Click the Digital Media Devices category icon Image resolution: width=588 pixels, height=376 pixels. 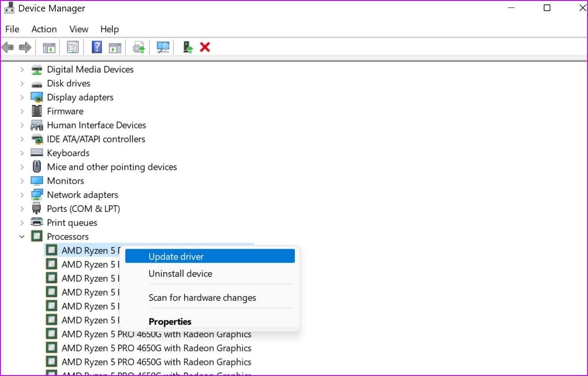click(37, 69)
